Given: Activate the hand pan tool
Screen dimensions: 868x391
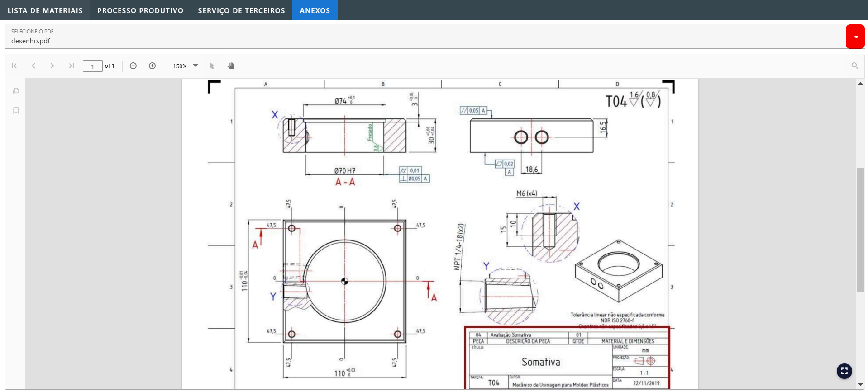Looking at the screenshot, I should [x=231, y=66].
